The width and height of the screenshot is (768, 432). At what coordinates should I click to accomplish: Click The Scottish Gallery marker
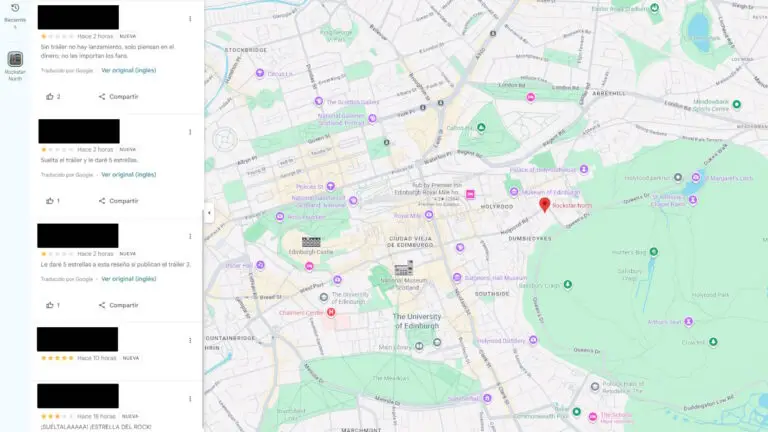coord(319,101)
